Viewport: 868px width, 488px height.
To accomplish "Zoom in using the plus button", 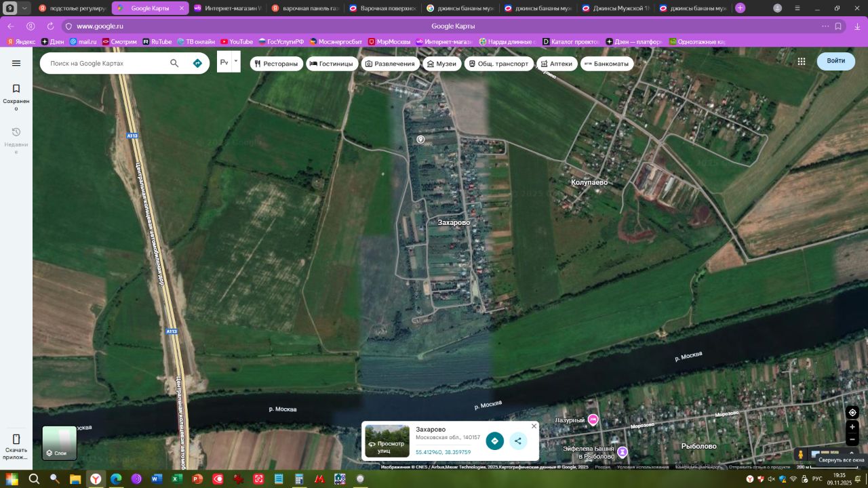I will coord(852,427).
